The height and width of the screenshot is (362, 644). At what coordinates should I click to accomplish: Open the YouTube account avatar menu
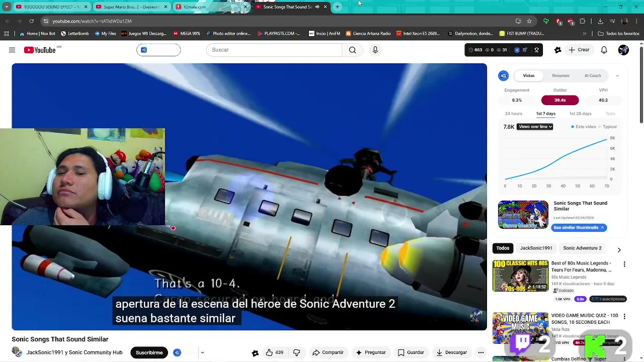[x=623, y=50]
